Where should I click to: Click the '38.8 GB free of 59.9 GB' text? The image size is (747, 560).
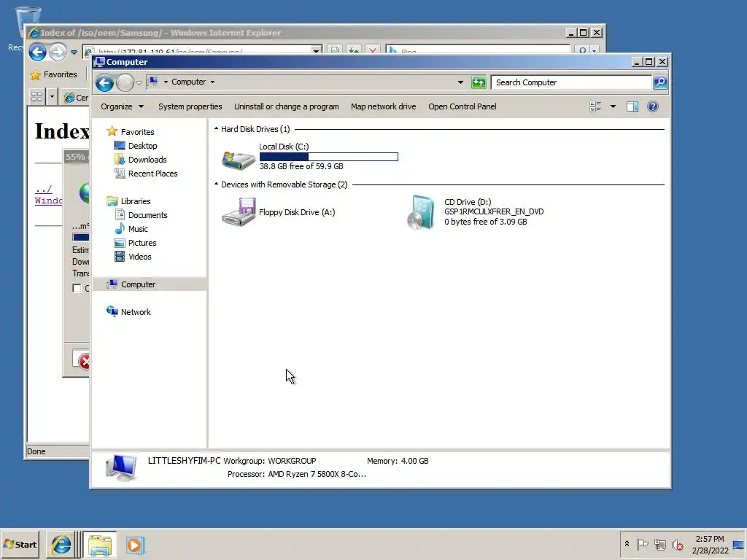(301, 166)
